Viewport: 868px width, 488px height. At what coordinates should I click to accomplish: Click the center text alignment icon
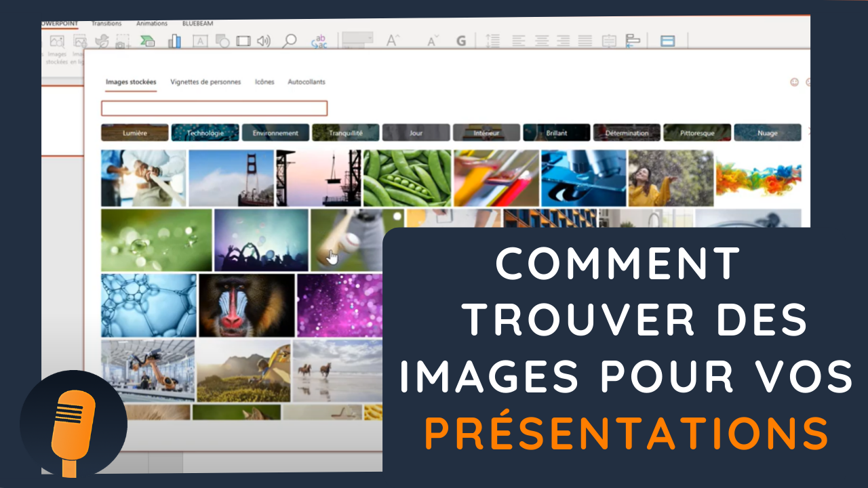click(541, 41)
